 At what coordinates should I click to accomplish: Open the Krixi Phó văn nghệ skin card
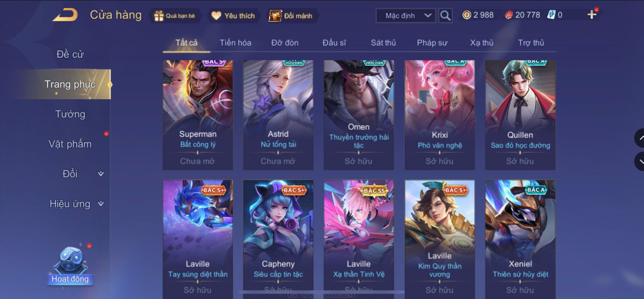point(440,115)
